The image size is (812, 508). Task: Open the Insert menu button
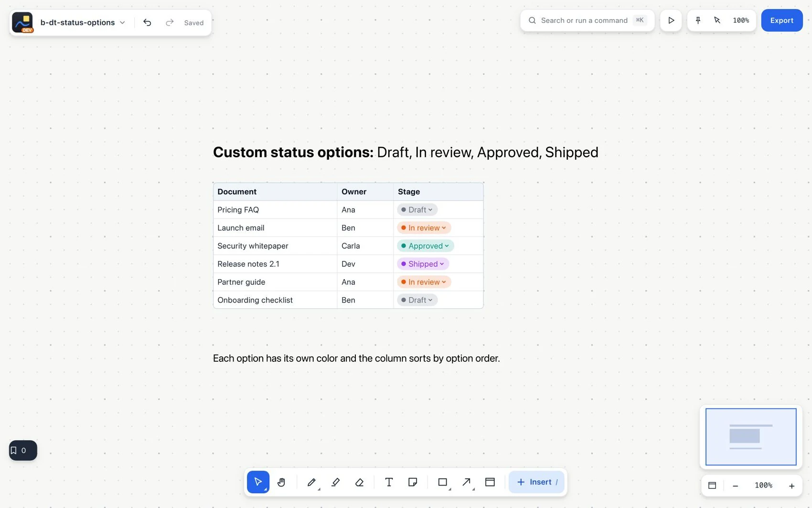pyautogui.click(x=536, y=482)
